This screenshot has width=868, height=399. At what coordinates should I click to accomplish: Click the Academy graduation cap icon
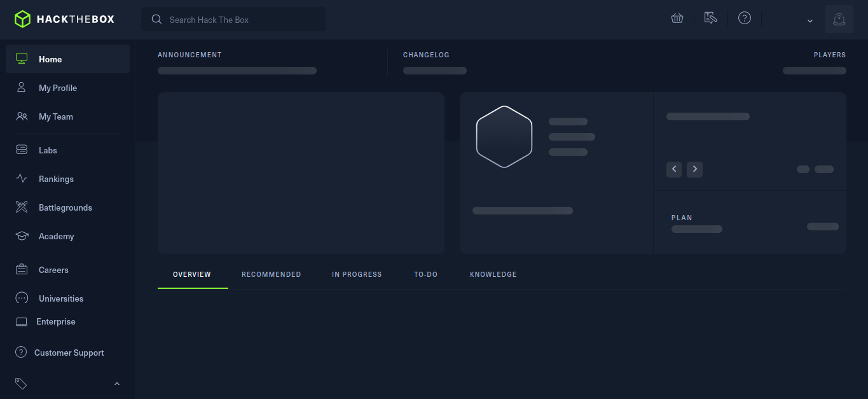(x=22, y=236)
